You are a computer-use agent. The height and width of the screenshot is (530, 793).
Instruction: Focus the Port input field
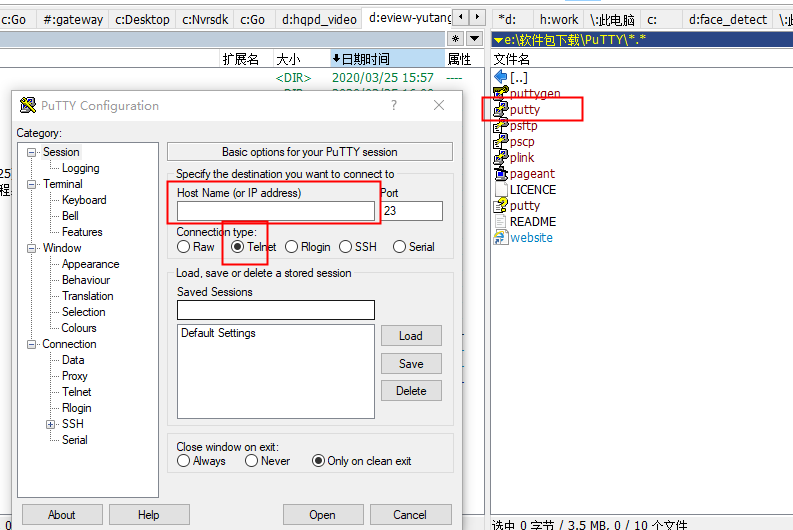pyautogui.click(x=412, y=211)
